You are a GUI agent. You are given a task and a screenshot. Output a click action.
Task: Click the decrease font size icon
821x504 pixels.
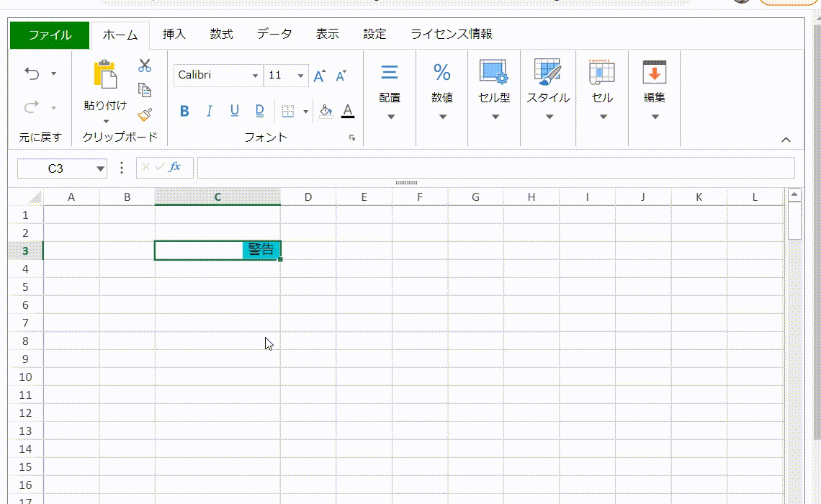click(x=341, y=76)
